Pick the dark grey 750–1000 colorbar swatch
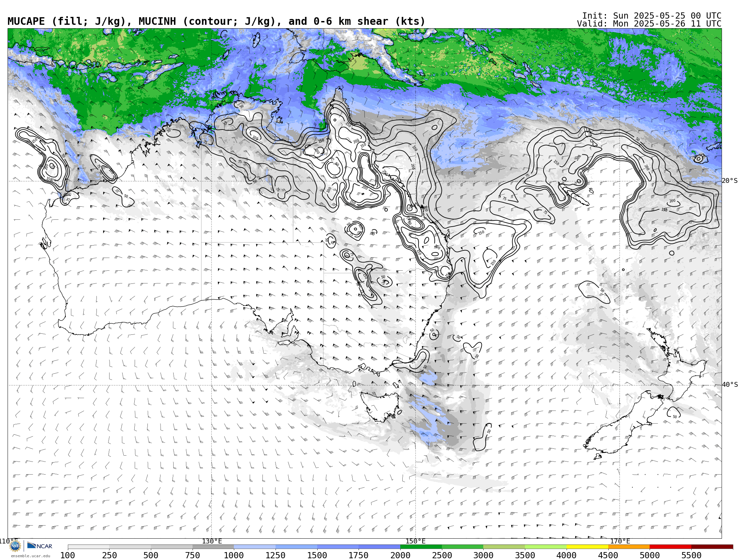This screenshot has width=744, height=560. click(x=213, y=547)
